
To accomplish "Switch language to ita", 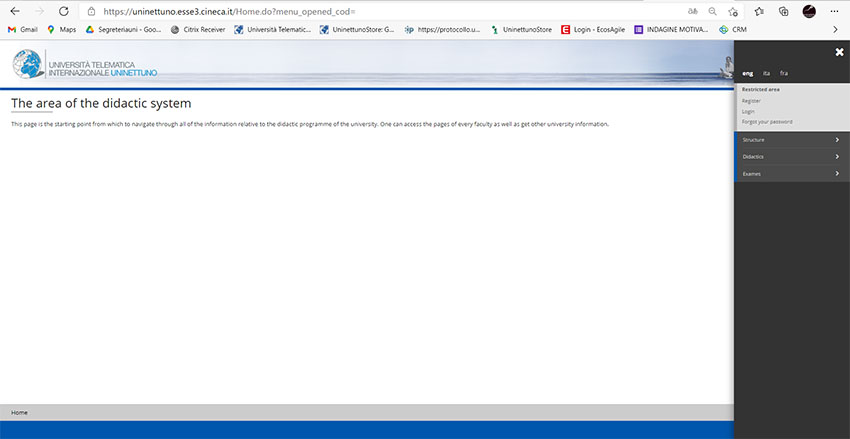I will [x=766, y=73].
